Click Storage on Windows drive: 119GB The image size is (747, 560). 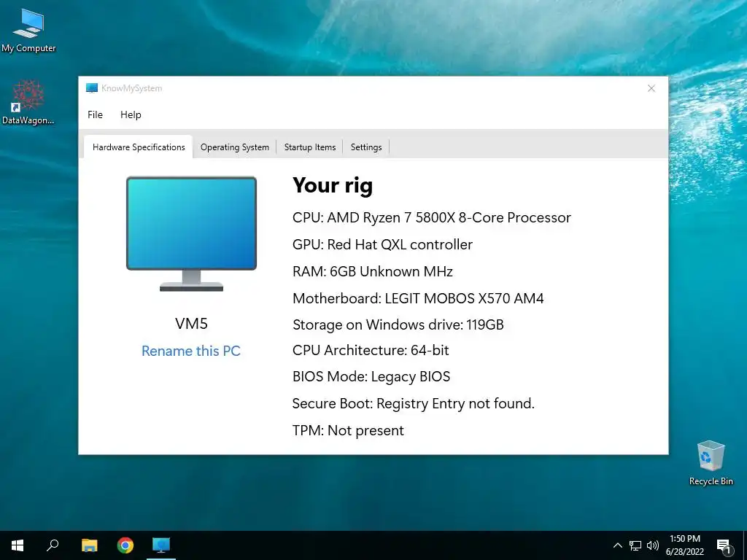pyautogui.click(x=398, y=324)
